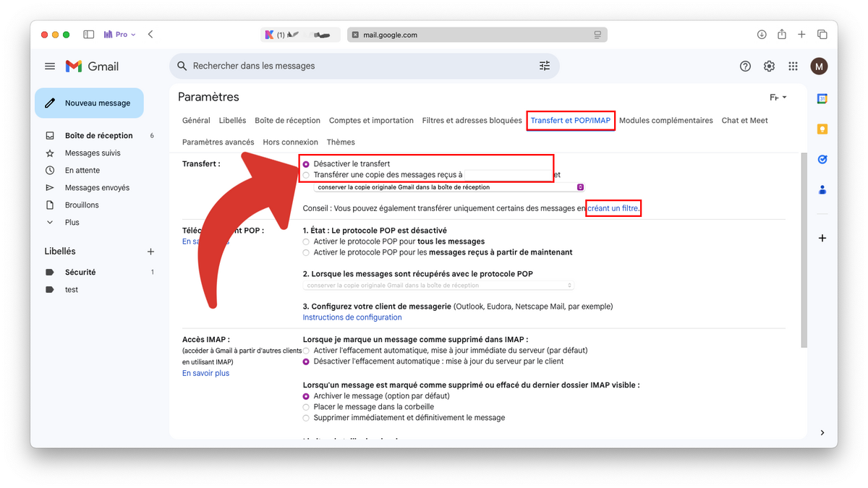
Task: Select Supprimer immédiatement et définitivement le message
Action: (306, 418)
